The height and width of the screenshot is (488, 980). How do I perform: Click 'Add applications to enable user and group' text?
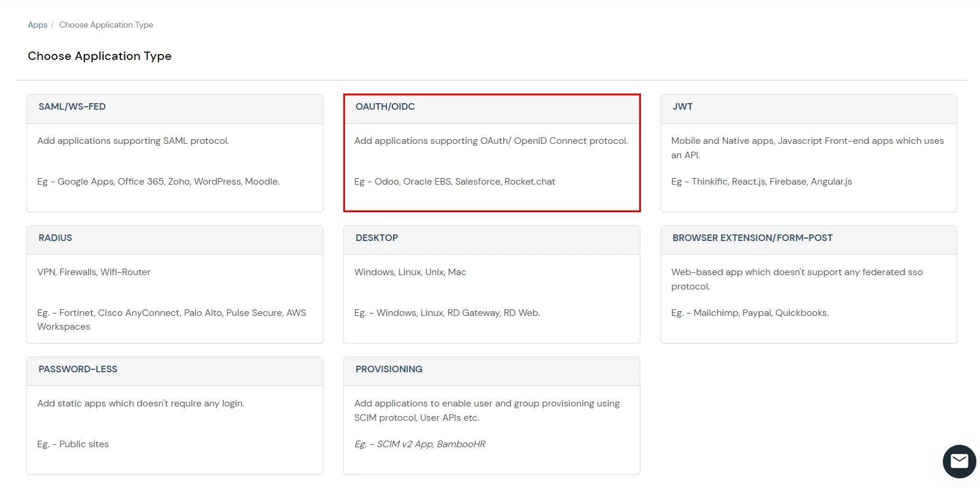pos(487,411)
